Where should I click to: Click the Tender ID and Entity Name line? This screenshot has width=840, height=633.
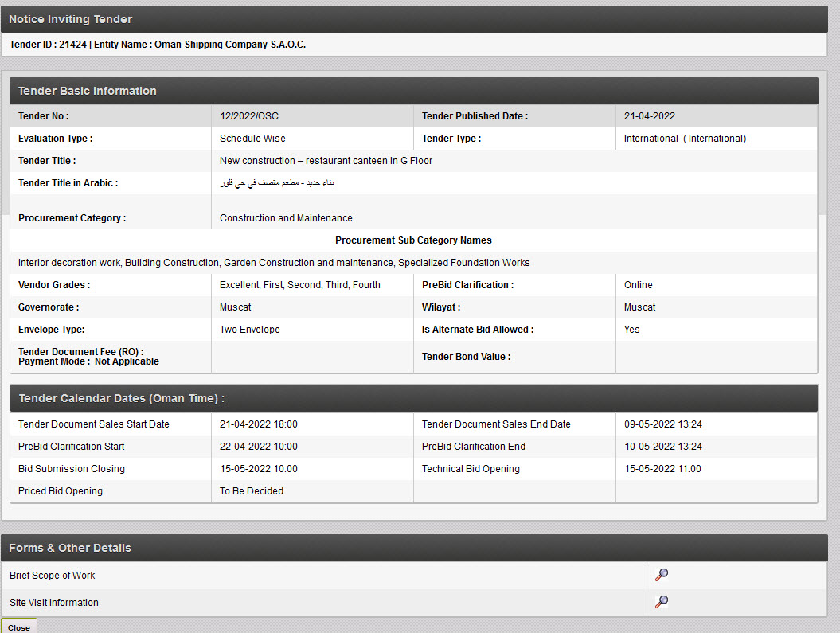click(x=158, y=45)
